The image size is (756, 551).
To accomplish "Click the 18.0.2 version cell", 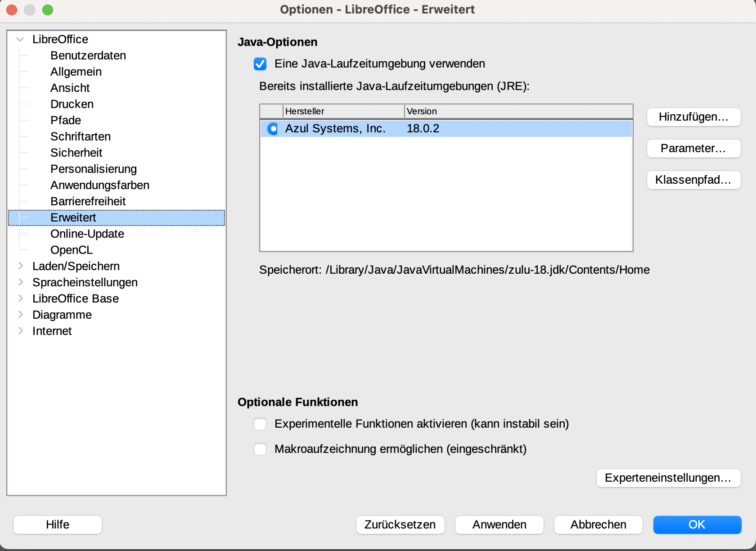I will 423,129.
